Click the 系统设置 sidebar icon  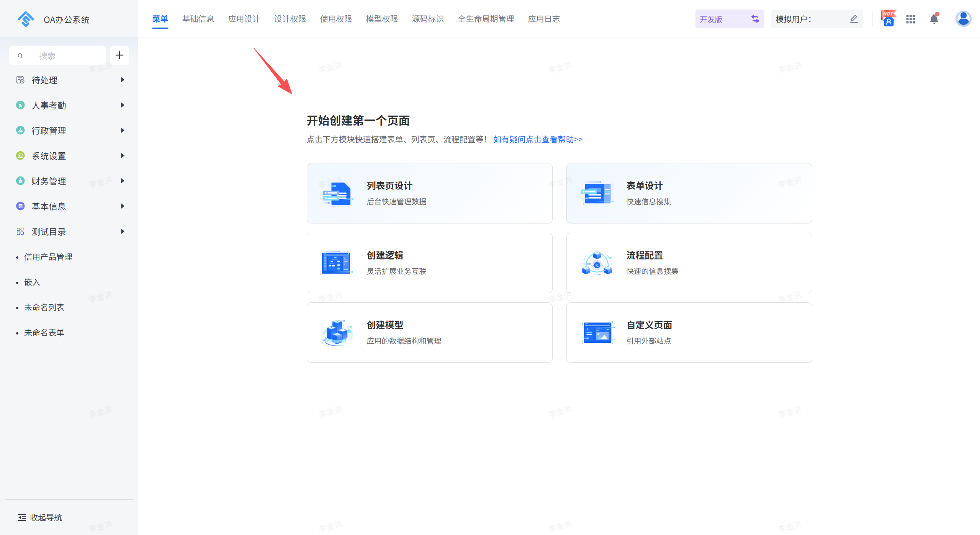pyautogui.click(x=20, y=155)
